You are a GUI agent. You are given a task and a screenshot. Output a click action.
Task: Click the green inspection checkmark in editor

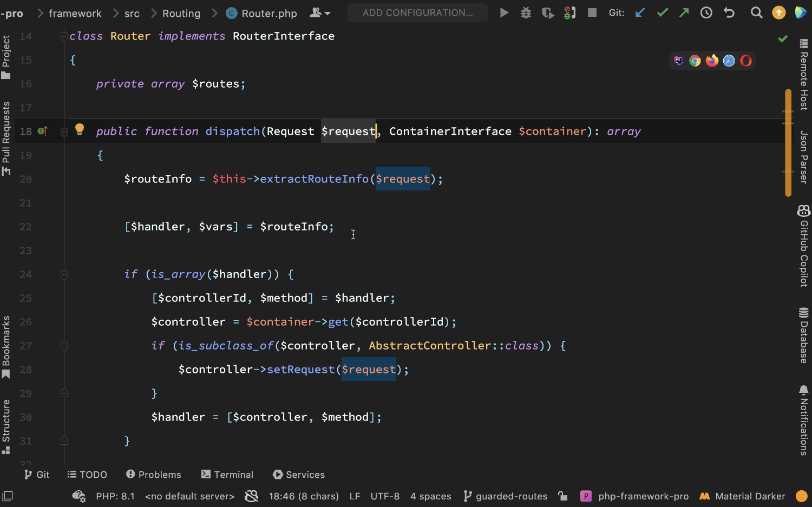pos(783,38)
